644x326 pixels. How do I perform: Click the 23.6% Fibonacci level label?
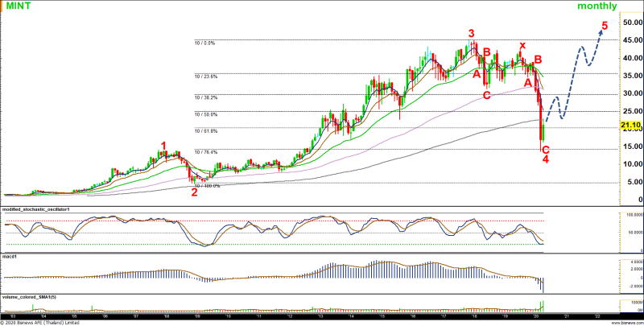click(x=206, y=76)
